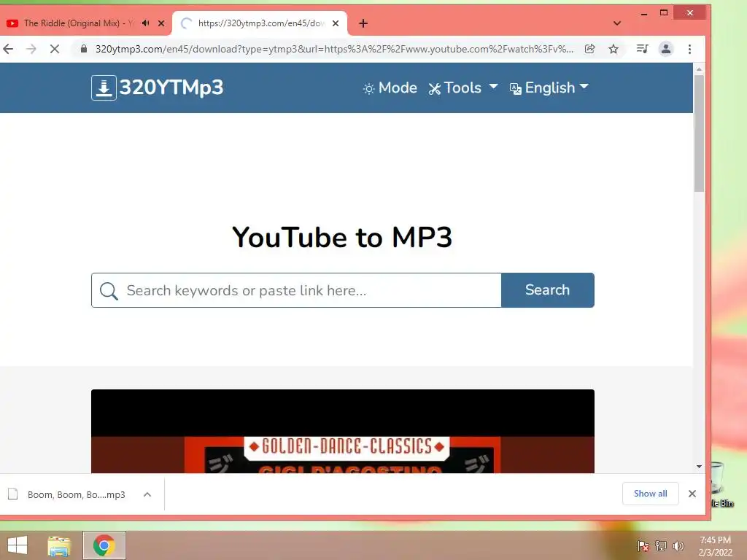Open the tab search chevron
This screenshot has height=560, width=747.
(x=617, y=23)
